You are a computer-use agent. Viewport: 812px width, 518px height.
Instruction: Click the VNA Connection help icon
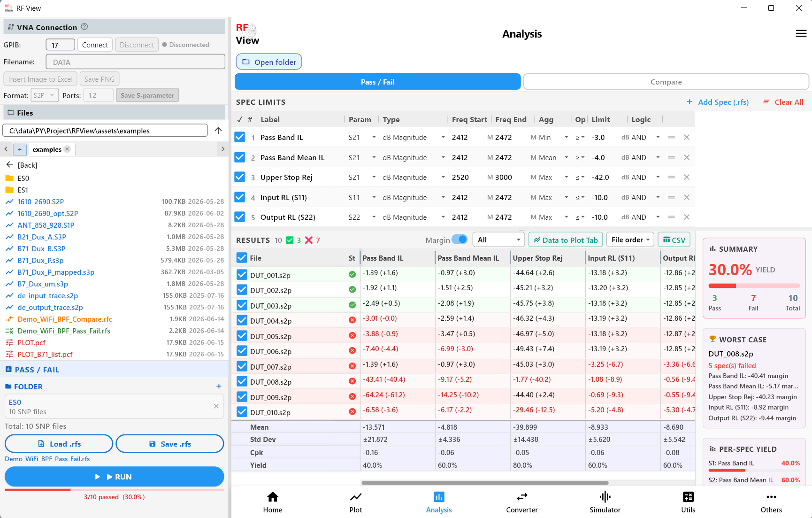pyautogui.click(x=84, y=27)
